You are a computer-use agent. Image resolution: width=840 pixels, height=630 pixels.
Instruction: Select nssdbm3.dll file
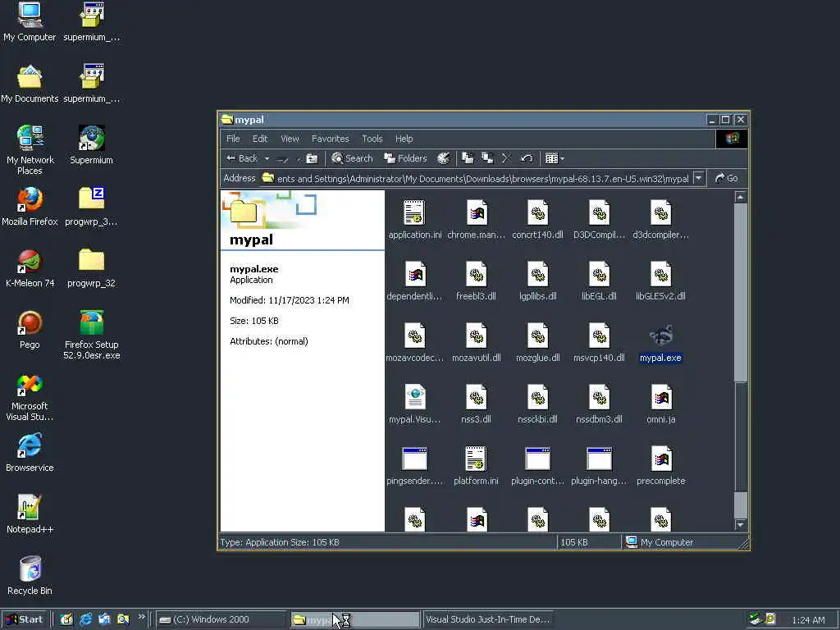[x=599, y=404]
